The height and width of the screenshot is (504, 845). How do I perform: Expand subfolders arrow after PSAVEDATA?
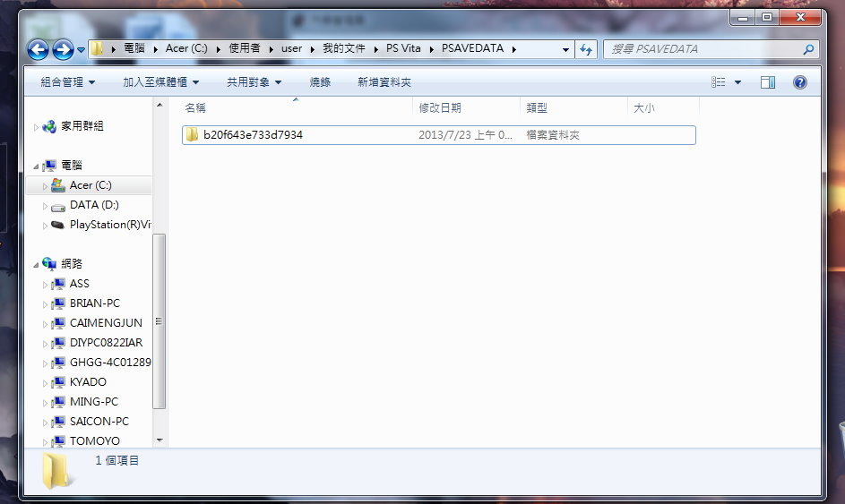[x=514, y=49]
